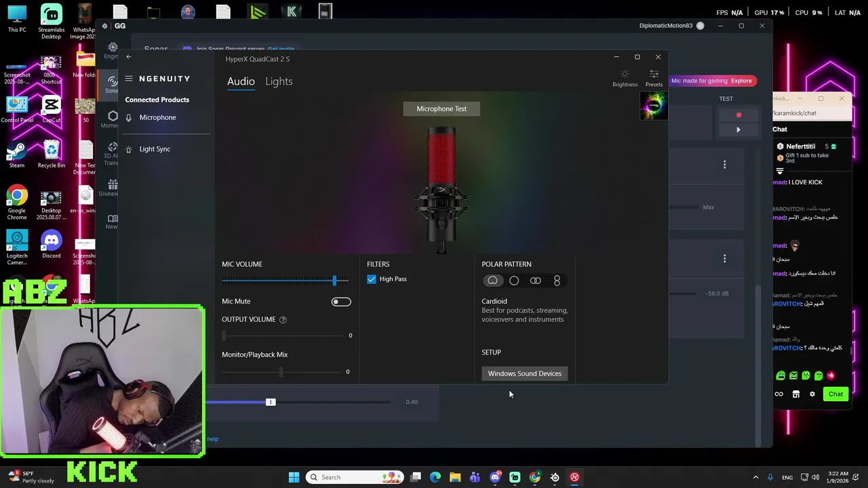This screenshot has height=488, width=868.
Task: Select the Cardioid polar pattern icon
Action: click(492, 281)
